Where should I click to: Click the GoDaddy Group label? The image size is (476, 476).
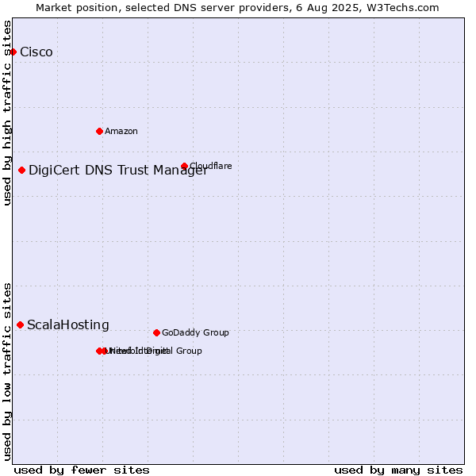(x=195, y=332)
